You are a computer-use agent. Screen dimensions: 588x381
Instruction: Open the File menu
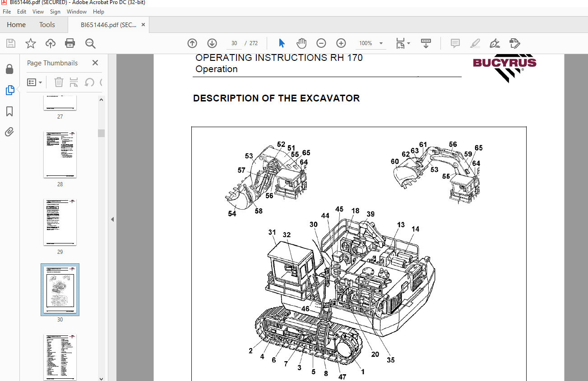tap(7, 12)
